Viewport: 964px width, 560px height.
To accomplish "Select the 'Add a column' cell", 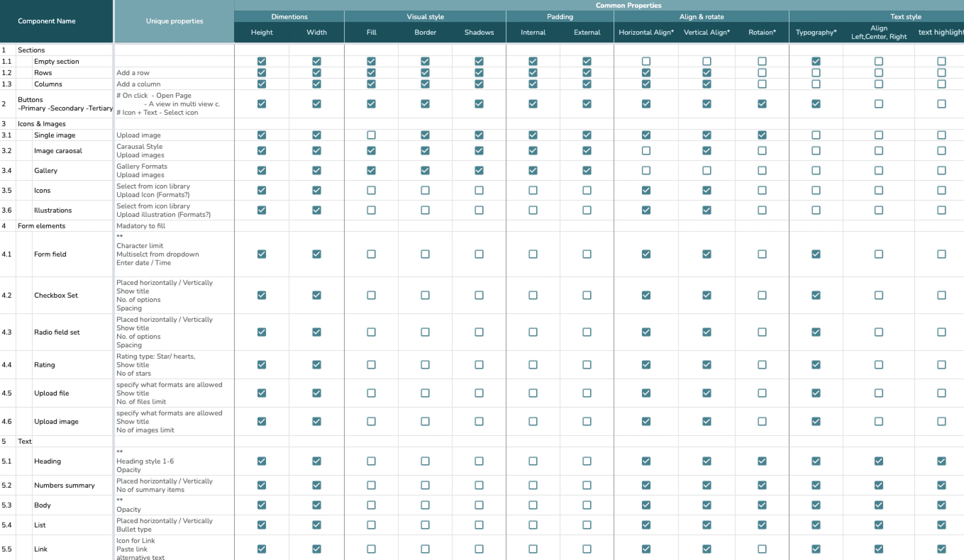I will [x=138, y=84].
